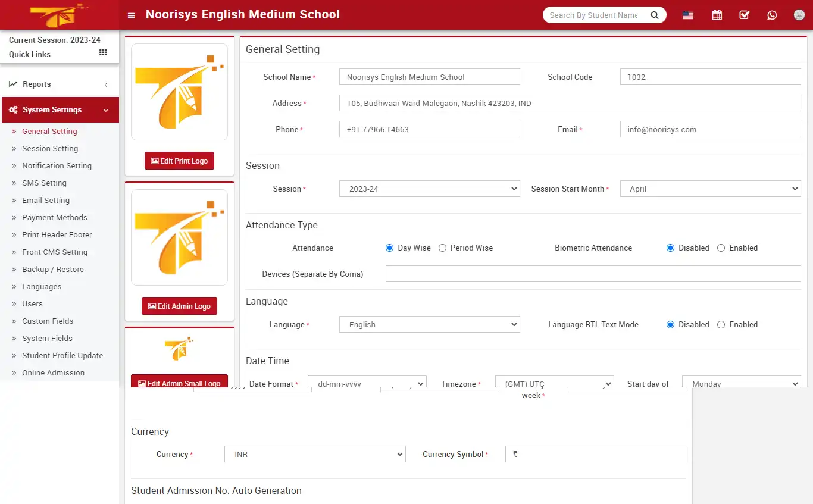Click the Admin Logo thumbnail image
The height and width of the screenshot is (504, 813).
pyautogui.click(x=179, y=237)
